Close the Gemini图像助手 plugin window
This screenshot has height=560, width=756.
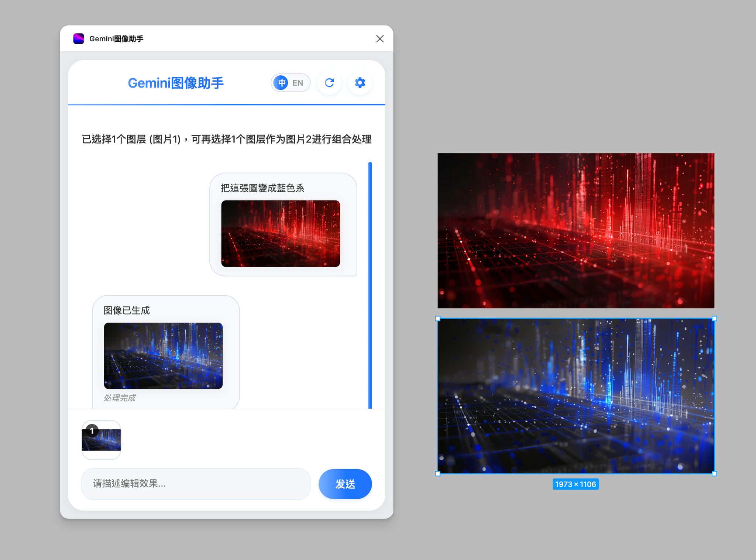tap(380, 39)
